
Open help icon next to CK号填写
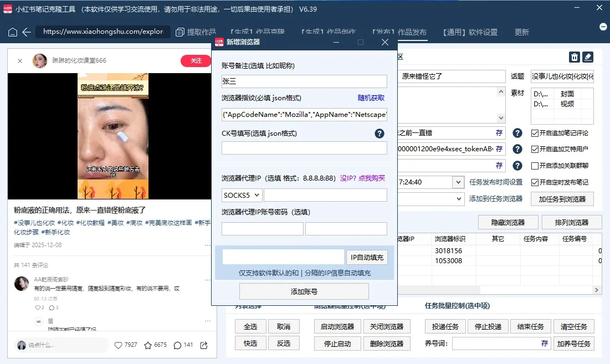pyautogui.click(x=380, y=134)
